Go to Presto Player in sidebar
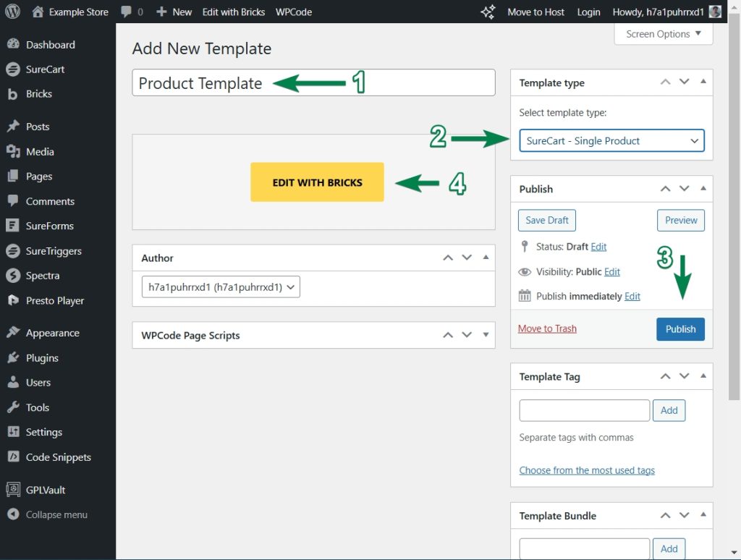Viewport: 741px width, 560px height. 54,301
